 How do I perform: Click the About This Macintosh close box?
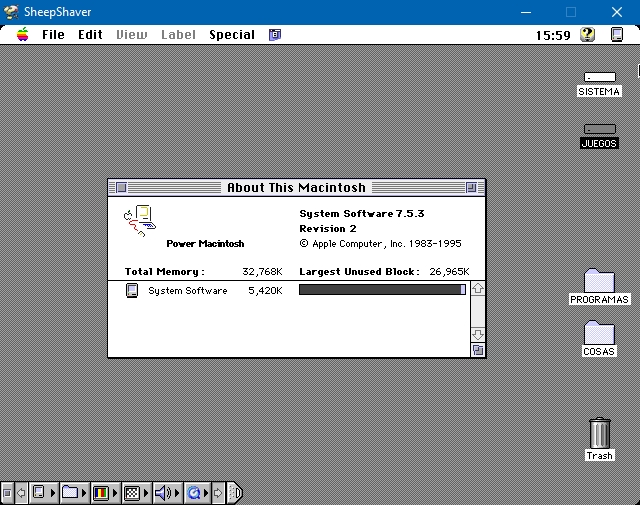(121, 187)
